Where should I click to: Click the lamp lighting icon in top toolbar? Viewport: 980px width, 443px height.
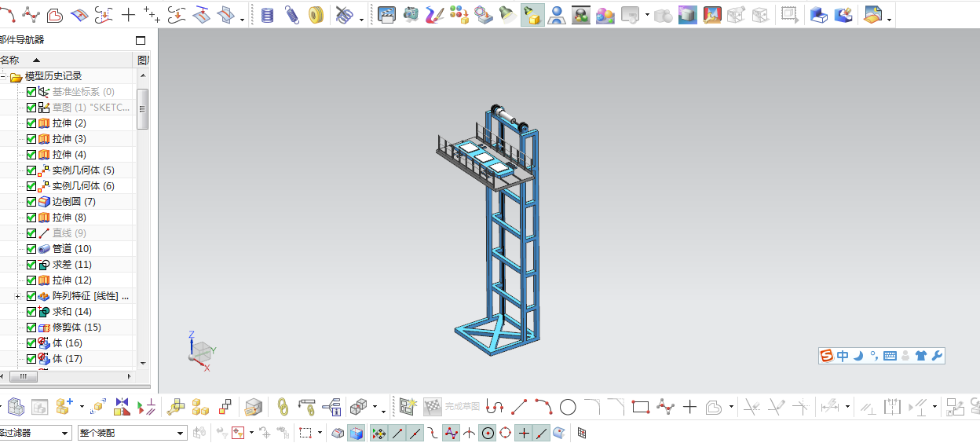click(507, 14)
